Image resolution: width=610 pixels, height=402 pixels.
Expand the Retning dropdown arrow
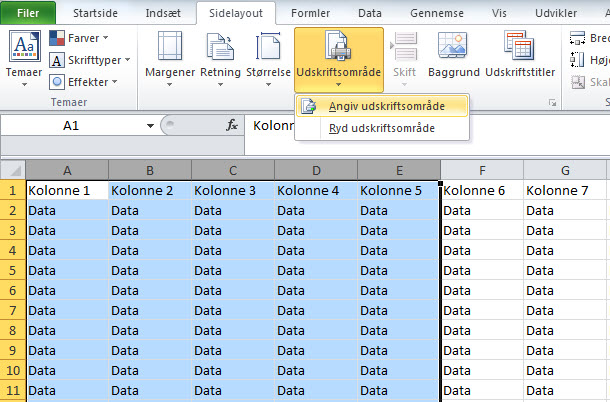(220, 84)
